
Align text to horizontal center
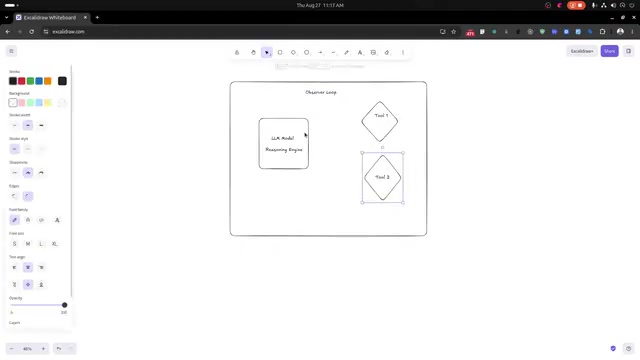(28, 267)
